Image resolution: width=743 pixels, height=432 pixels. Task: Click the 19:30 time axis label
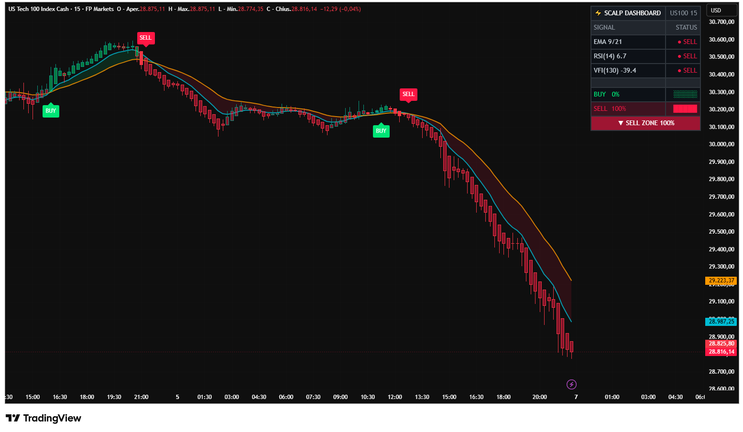pos(114,397)
